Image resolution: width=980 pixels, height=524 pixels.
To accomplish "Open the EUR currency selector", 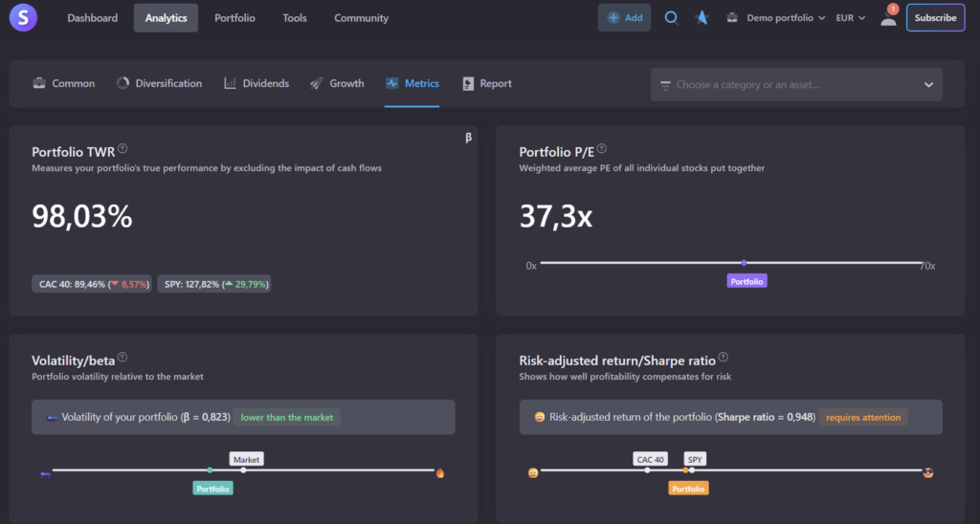I will coord(850,17).
